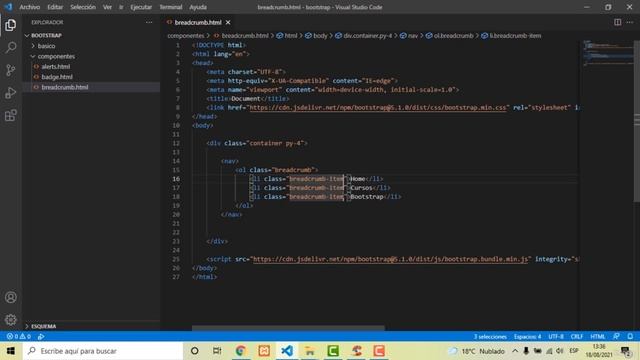Click the VS Code logo in title bar
The height and width of the screenshot is (360, 640).
coord(8,7)
